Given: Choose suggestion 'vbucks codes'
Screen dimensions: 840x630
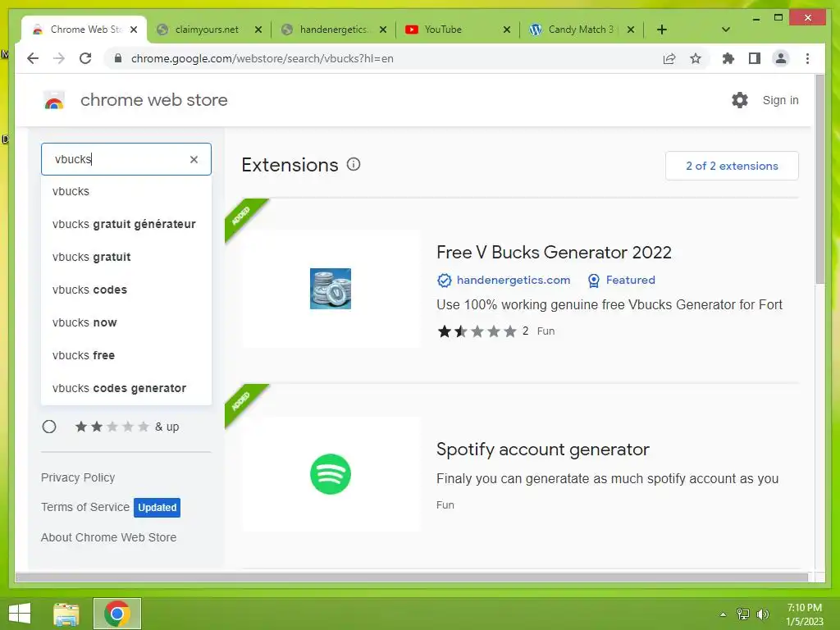Looking at the screenshot, I should (126, 290).
